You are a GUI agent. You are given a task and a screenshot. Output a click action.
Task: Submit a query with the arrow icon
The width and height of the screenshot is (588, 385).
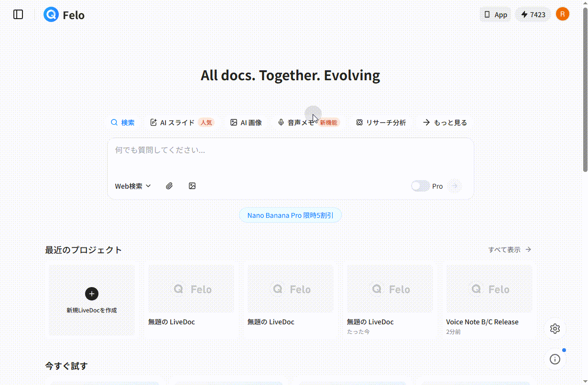coord(454,186)
